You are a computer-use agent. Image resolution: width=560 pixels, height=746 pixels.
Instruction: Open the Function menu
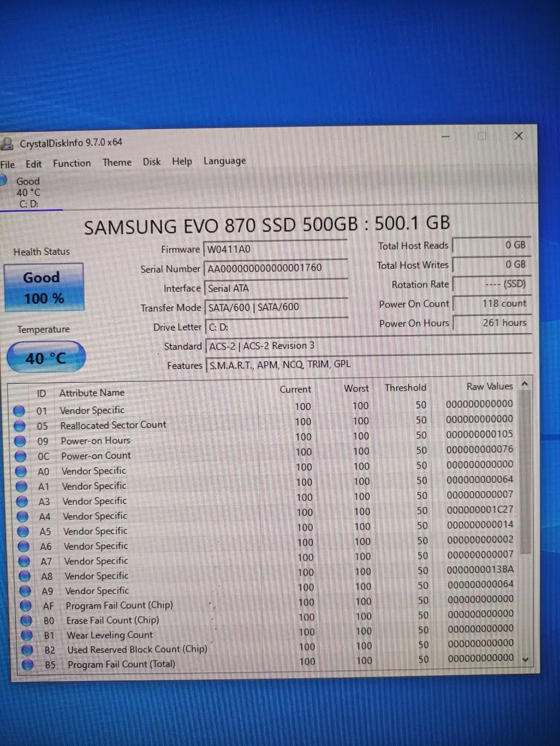click(x=72, y=163)
